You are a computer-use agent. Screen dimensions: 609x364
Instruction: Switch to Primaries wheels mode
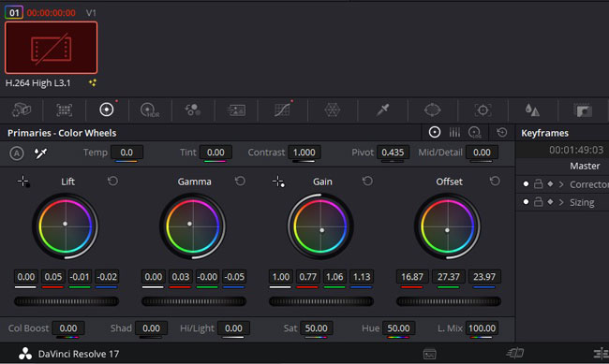pyautogui.click(x=435, y=133)
